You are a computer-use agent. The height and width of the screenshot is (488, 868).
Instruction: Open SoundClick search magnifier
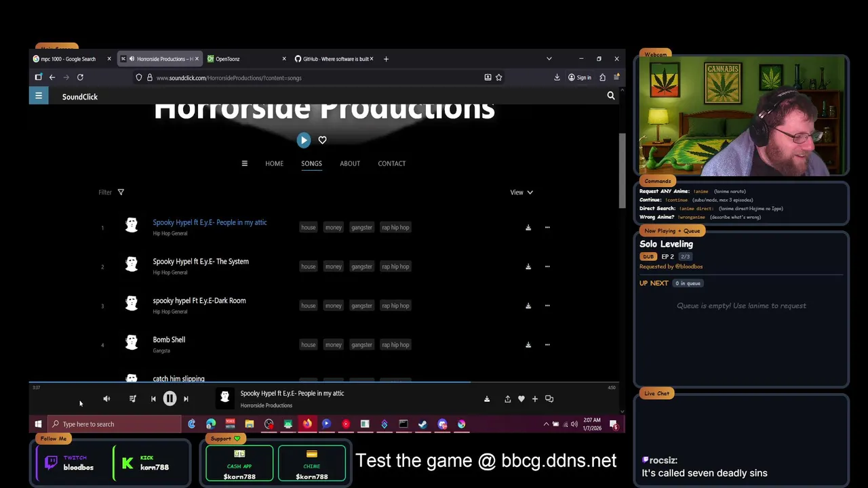[611, 96]
